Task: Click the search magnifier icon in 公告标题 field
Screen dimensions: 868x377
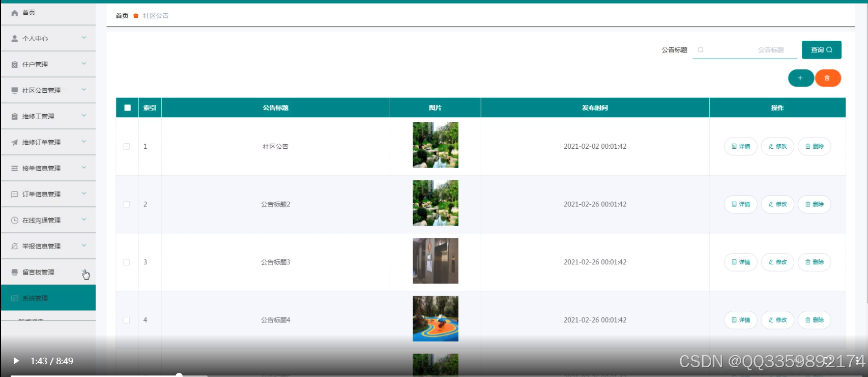Action: (701, 50)
